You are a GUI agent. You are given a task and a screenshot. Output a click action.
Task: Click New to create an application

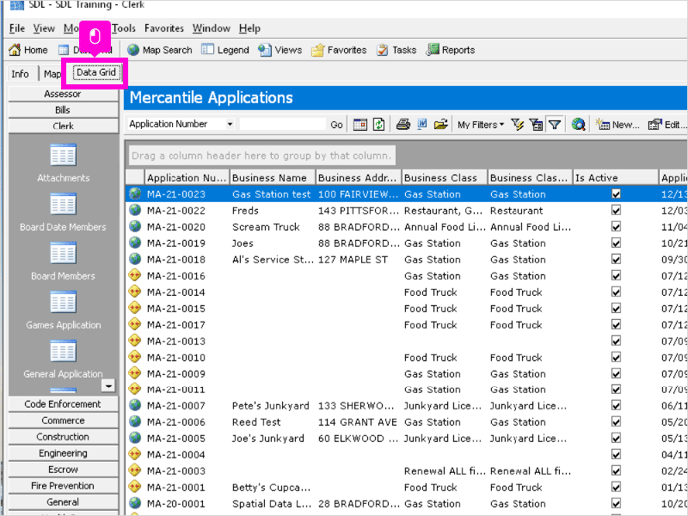pos(617,125)
